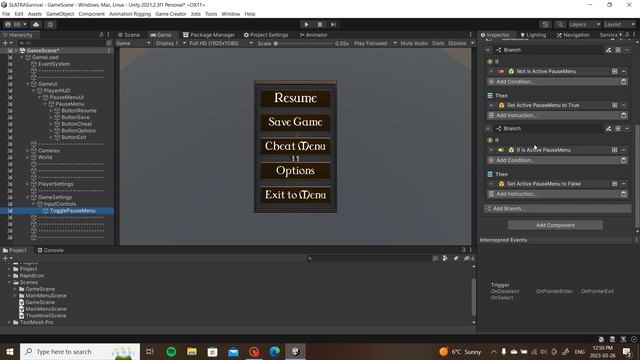Viewport: 640px width, 360px height.
Task: Click the Add Component button
Action: point(555,225)
